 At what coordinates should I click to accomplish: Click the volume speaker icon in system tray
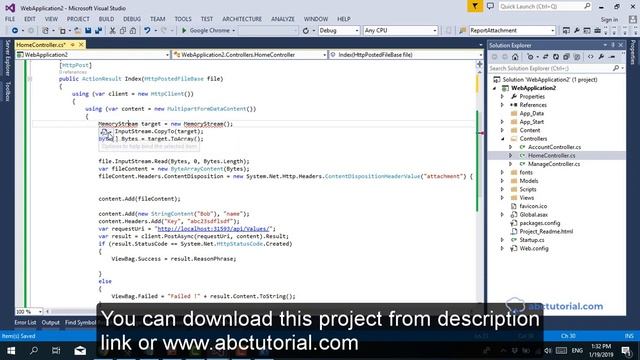pyautogui.click(x=548, y=351)
